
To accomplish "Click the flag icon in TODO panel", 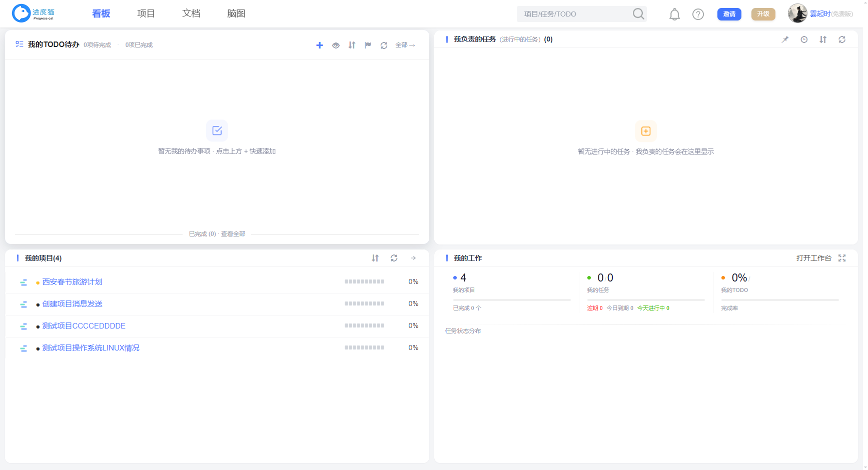I will [x=368, y=45].
